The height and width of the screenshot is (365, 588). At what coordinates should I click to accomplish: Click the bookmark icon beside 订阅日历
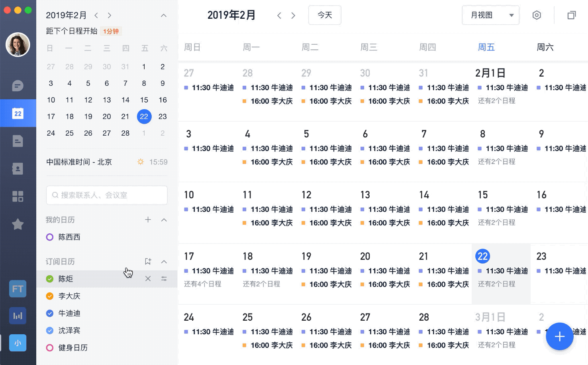tap(148, 261)
